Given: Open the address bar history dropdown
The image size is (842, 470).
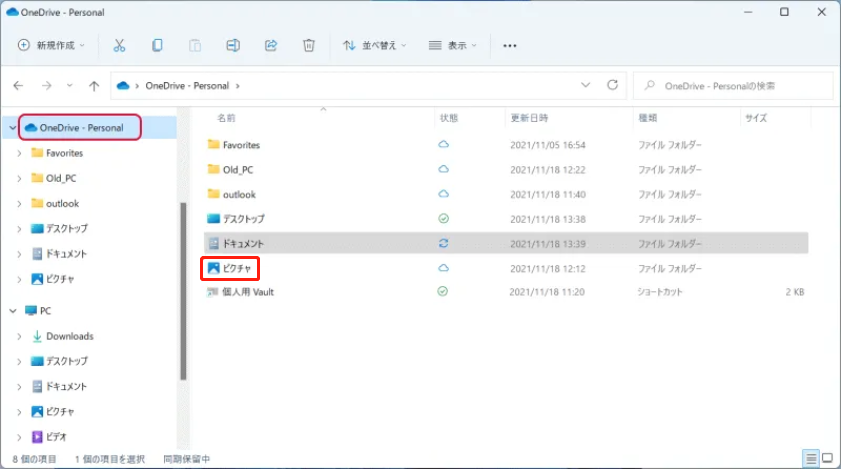Looking at the screenshot, I should pos(585,85).
